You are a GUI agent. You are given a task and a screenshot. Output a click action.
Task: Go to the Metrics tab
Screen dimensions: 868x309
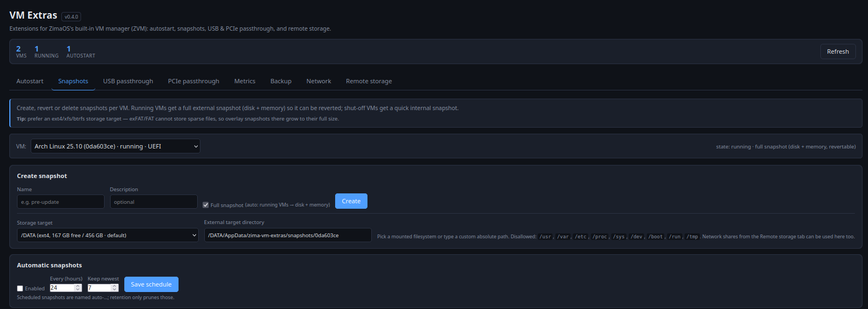click(245, 81)
